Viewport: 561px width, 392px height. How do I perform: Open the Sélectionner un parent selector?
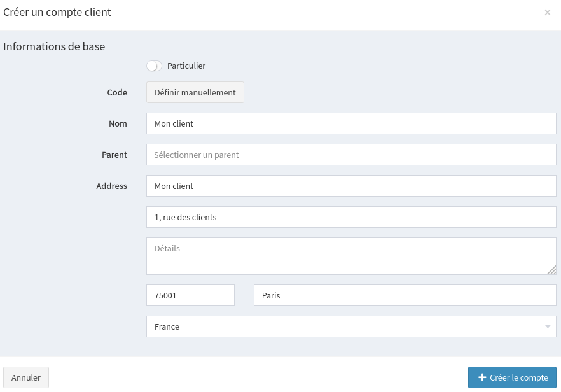(351, 155)
